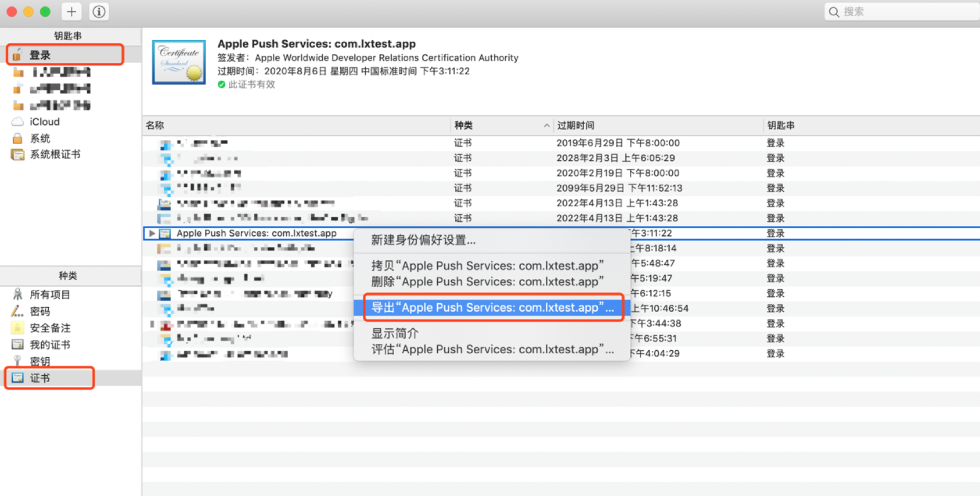Click the 登录 unlocked padlock icon

pyautogui.click(x=18, y=55)
